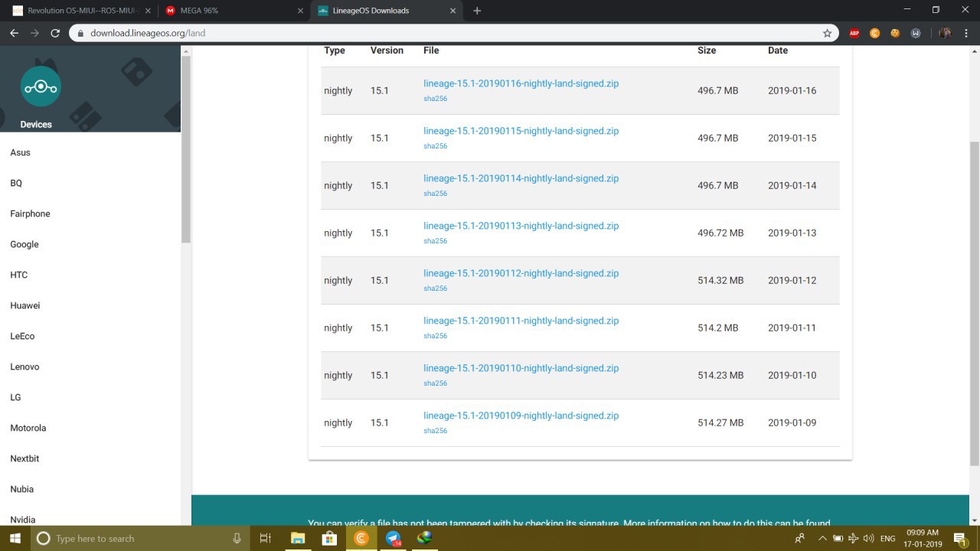
Task: Open sha256 link for the 20190109 build
Action: coord(435,431)
